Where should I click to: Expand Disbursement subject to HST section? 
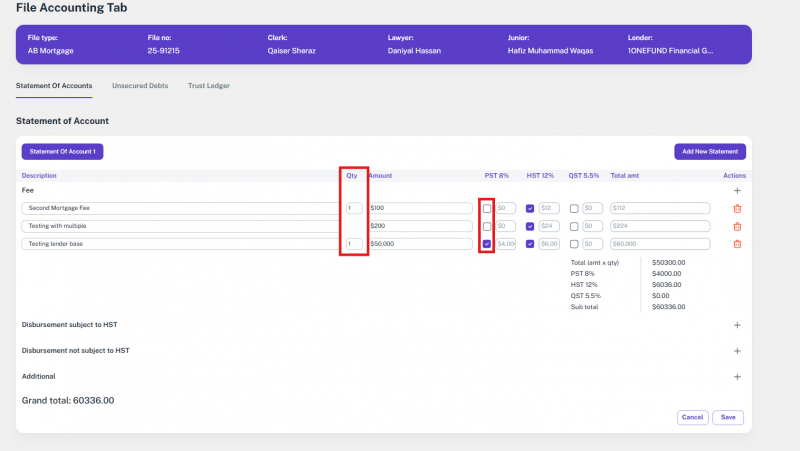click(737, 325)
